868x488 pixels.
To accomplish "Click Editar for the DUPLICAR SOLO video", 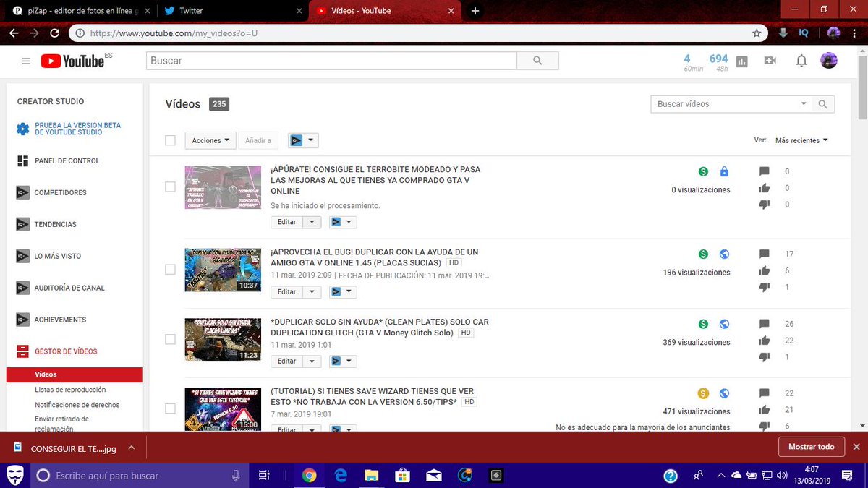I will pyautogui.click(x=287, y=361).
